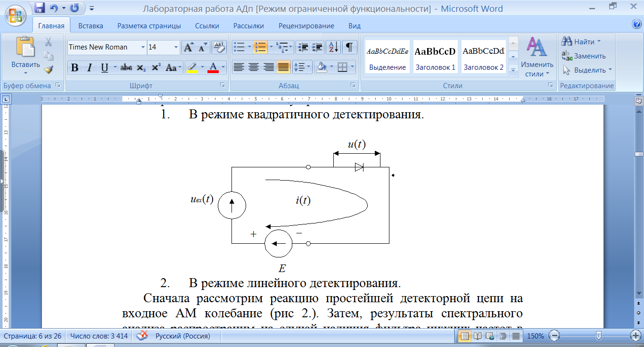Image resolution: width=644 pixels, height=347 pixels.
Task: Open font name dropdown Times New Roman
Action: pyautogui.click(x=143, y=47)
